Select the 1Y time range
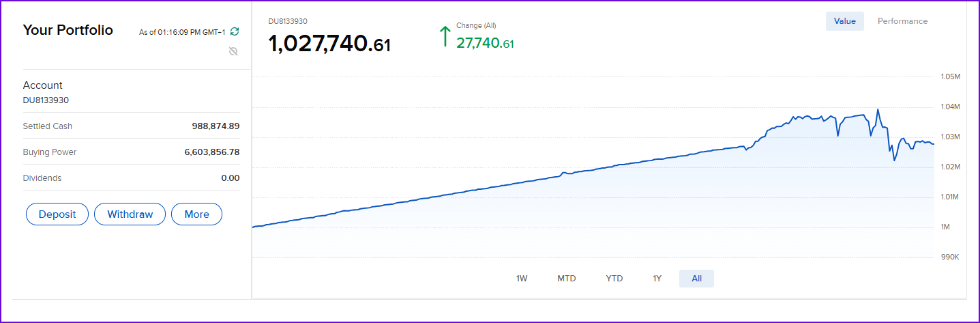980x323 pixels. (657, 279)
